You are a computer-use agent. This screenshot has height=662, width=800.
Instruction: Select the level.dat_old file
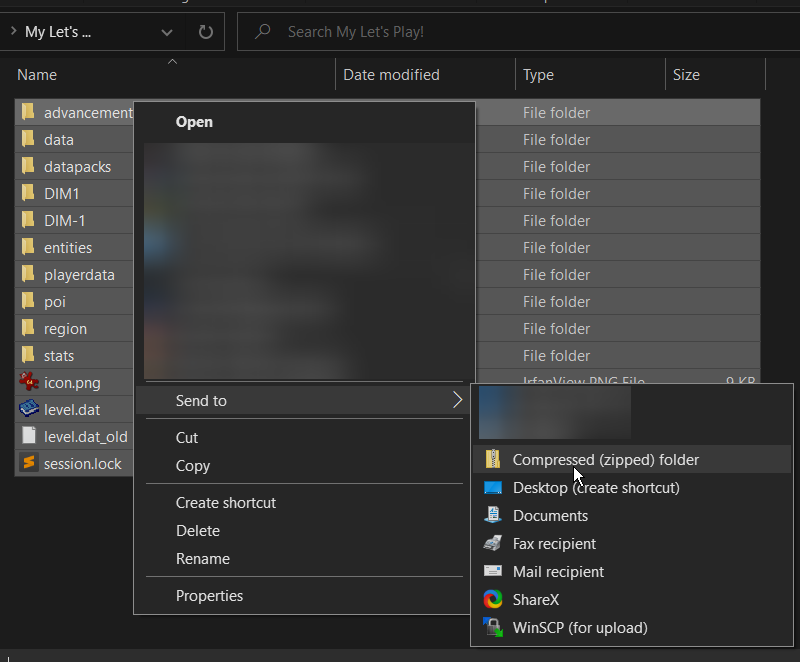(85, 436)
